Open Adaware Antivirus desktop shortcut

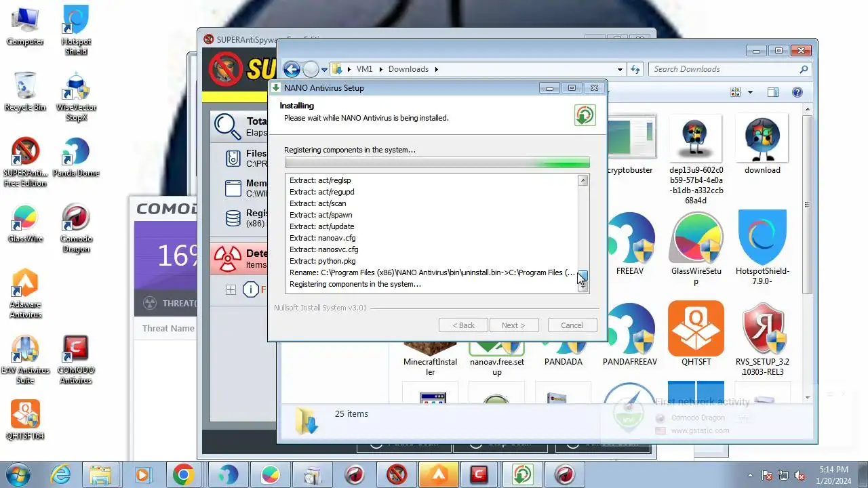[x=25, y=293]
